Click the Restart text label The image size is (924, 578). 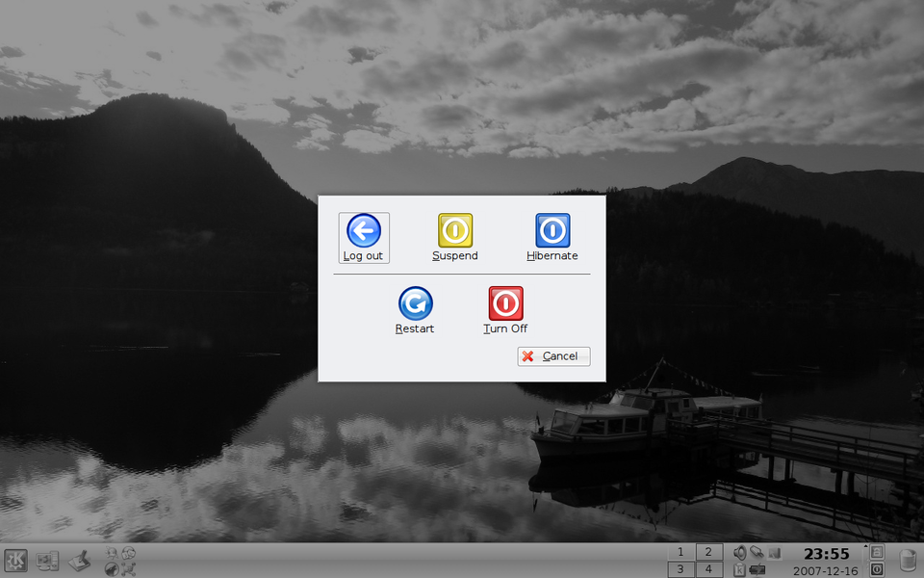pyautogui.click(x=415, y=329)
